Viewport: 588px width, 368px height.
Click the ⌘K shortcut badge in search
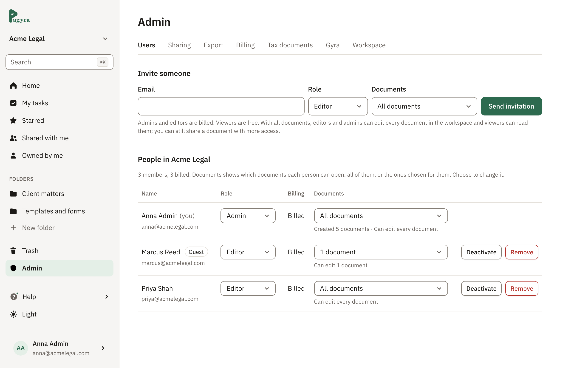pos(102,62)
